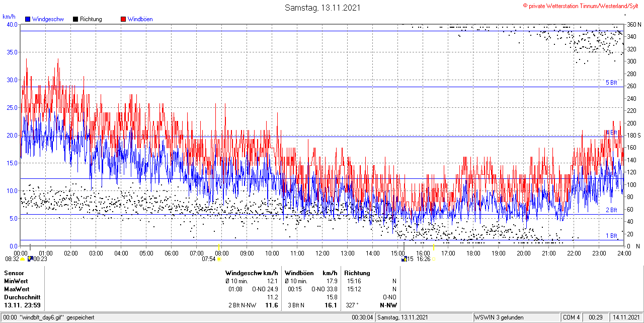Click the Windgeschw km/h column header

pyautogui.click(x=252, y=273)
